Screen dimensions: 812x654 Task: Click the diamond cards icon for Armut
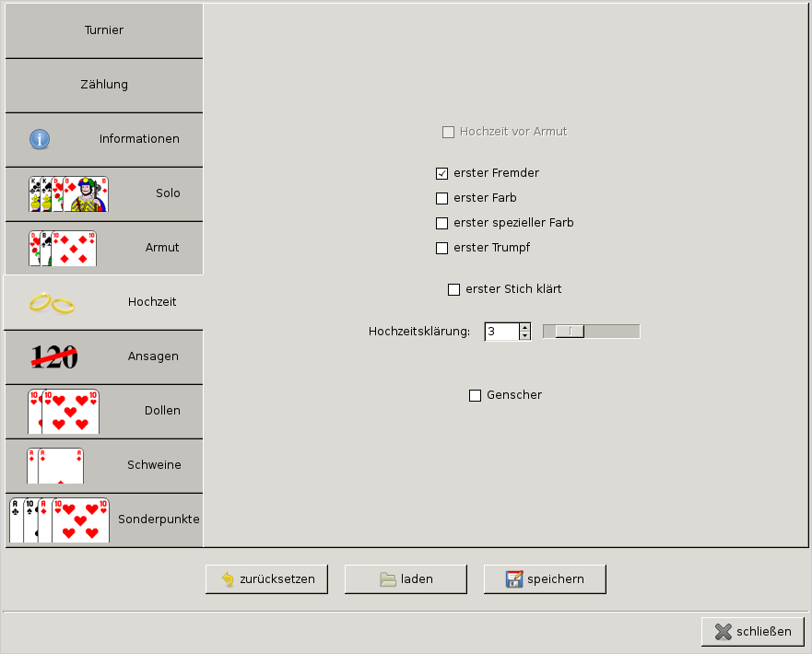point(62,248)
